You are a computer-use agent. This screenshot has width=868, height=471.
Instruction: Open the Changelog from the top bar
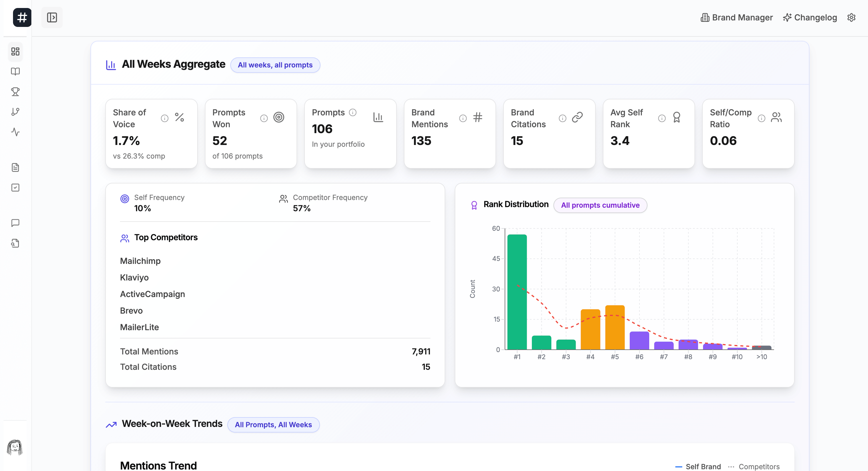pyautogui.click(x=810, y=17)
